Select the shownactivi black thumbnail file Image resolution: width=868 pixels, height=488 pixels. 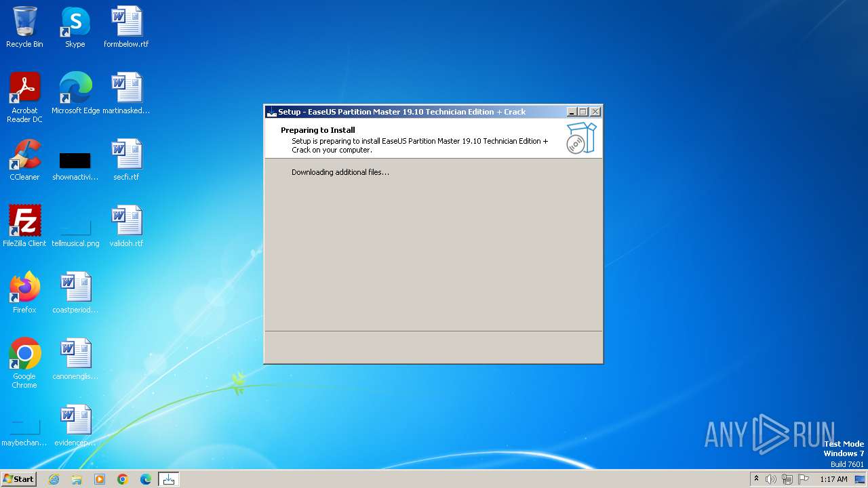point(75,166)
